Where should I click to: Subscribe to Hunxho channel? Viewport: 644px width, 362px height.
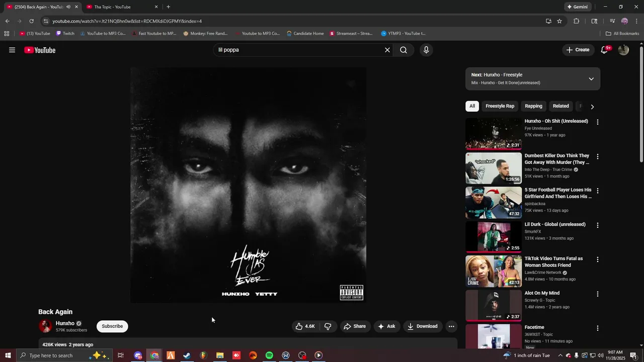coord(112,326)
